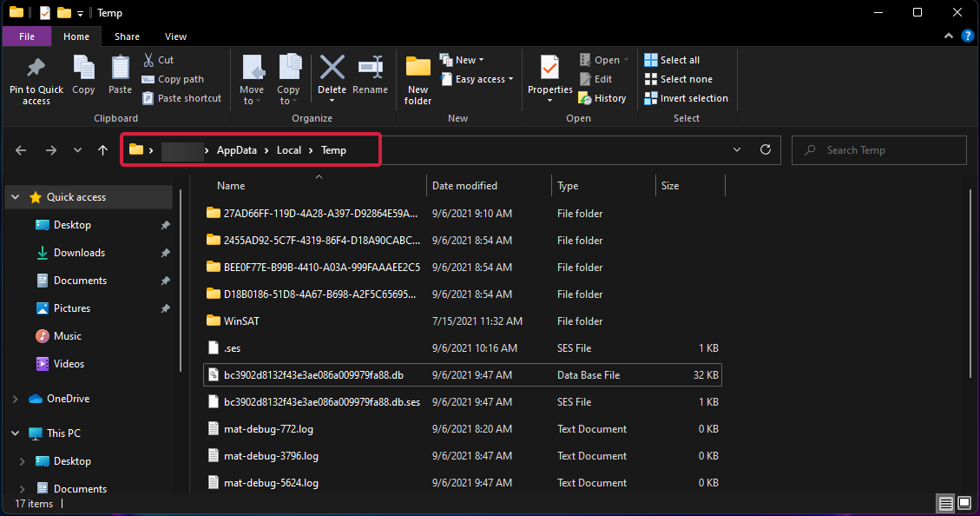This screenshot has width=980, height=516.
Task: Open Music in the sidebar
Action: (x=68, y=336)
